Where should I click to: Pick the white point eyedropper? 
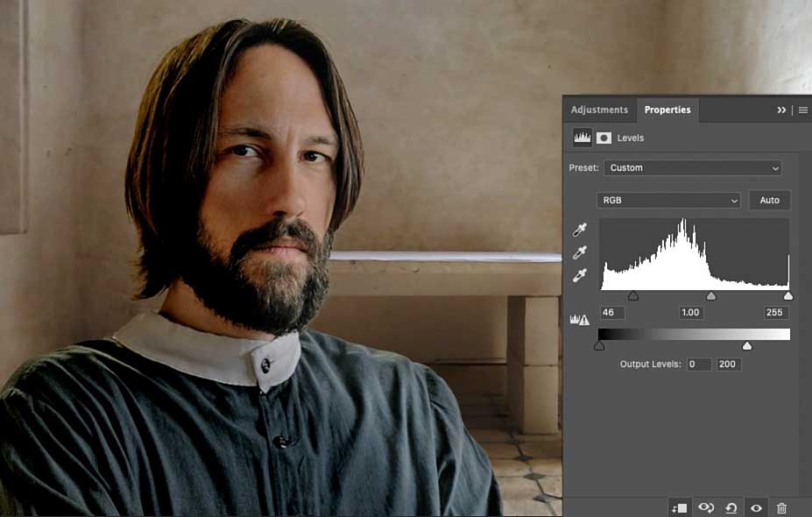pyautogui.click(x=580, y=274)
